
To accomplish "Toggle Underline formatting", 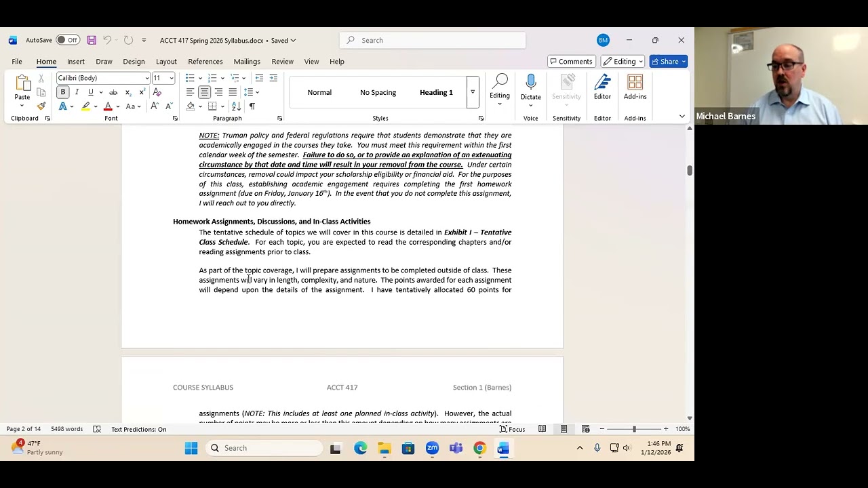I will pos(90,92).
